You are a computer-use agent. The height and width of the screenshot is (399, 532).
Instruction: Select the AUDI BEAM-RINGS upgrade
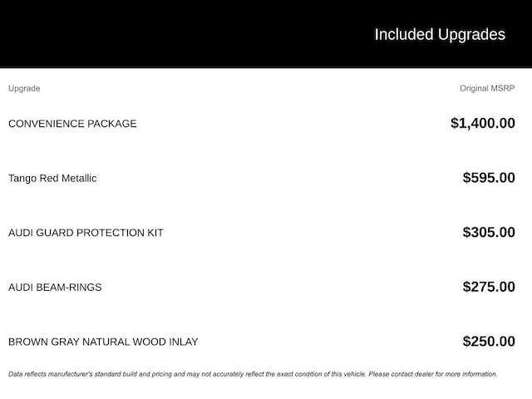55,288
